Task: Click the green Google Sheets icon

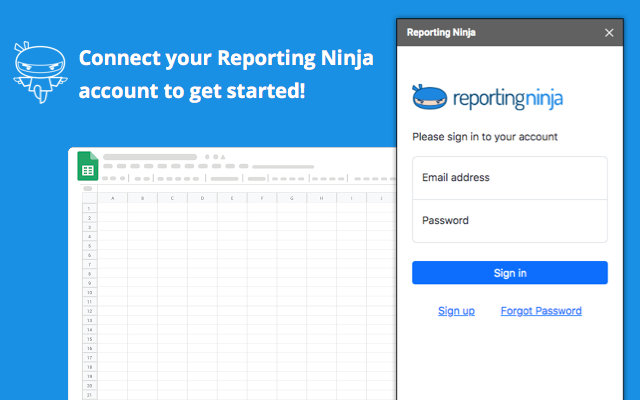Action: coord(88,166)
